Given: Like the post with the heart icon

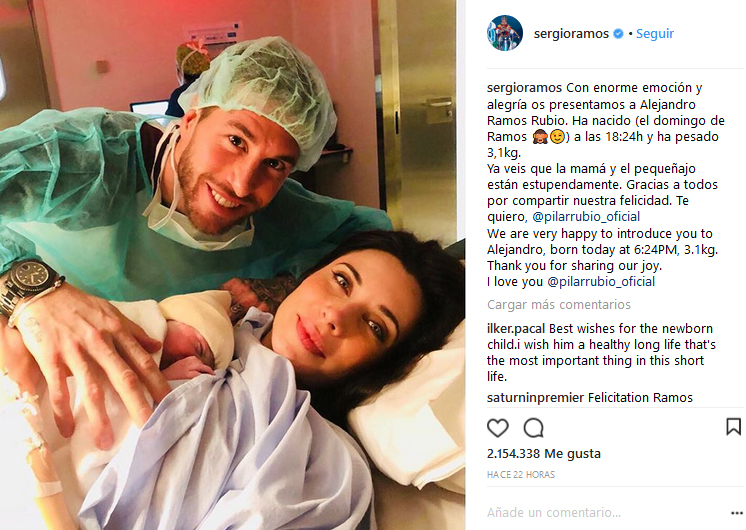Looking at the screenshot, I should [x=498, y=428].
